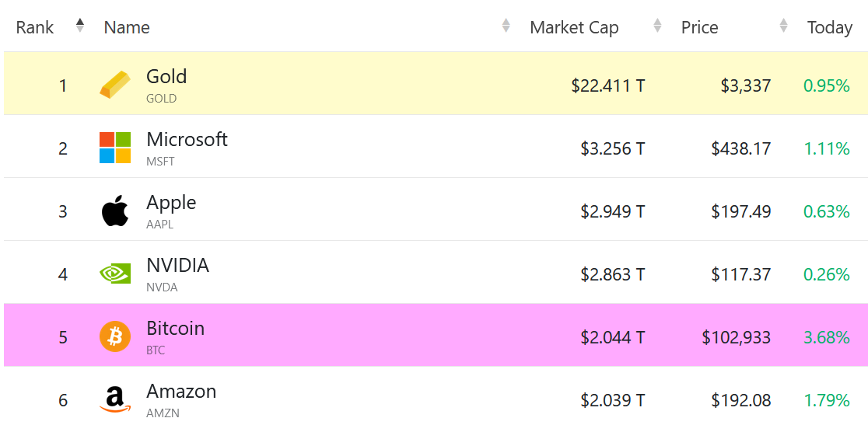Click Bitcoin market cap $2.044 T

point(613,338)
